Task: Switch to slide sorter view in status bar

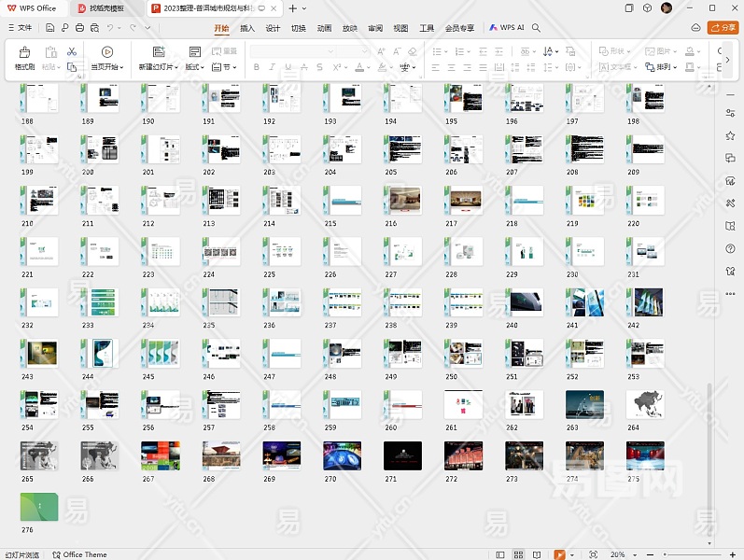Action: [520, 554]
